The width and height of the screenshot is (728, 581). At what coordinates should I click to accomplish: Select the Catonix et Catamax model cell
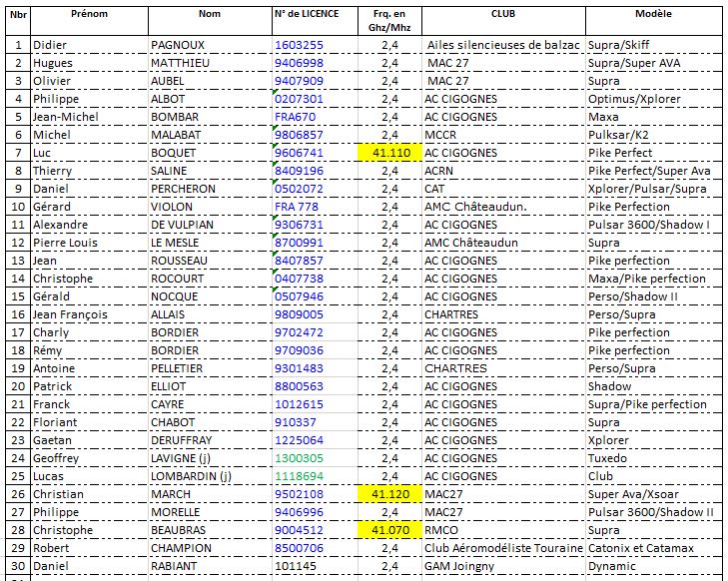[654, 548]
